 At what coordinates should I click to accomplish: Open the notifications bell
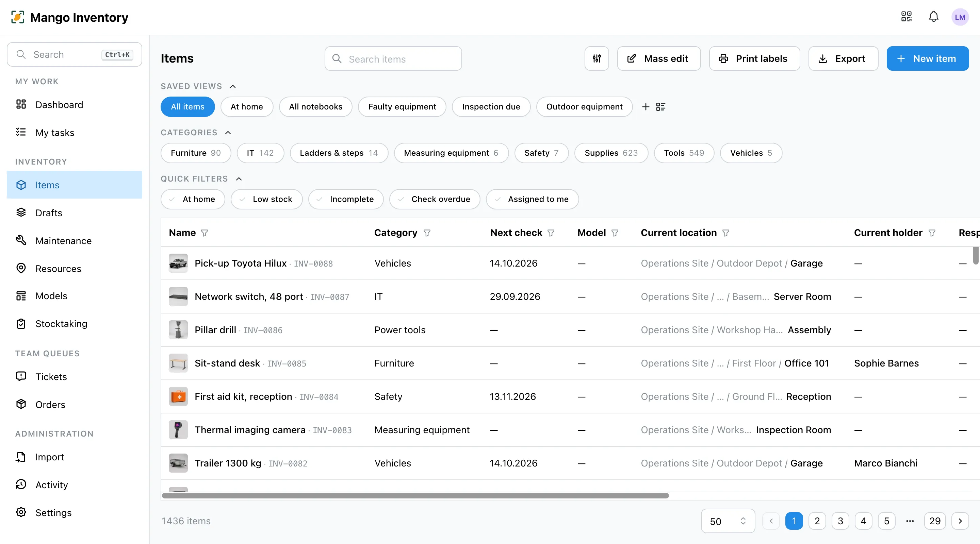coord(934,17)
